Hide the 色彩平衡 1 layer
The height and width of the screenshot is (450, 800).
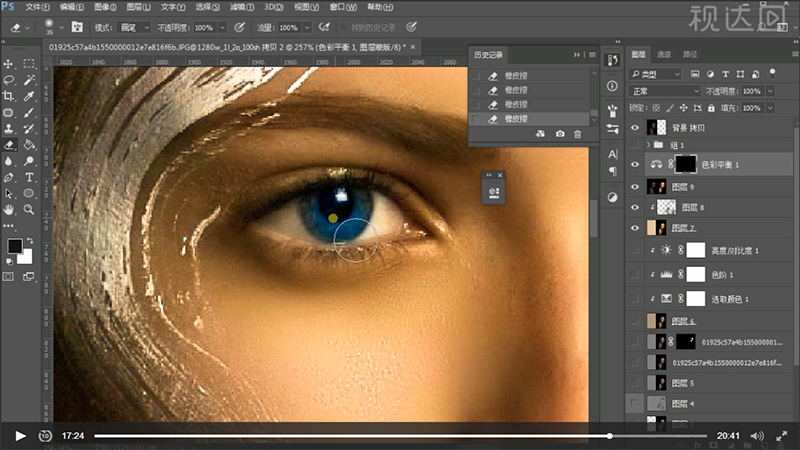tap(635, 164)
